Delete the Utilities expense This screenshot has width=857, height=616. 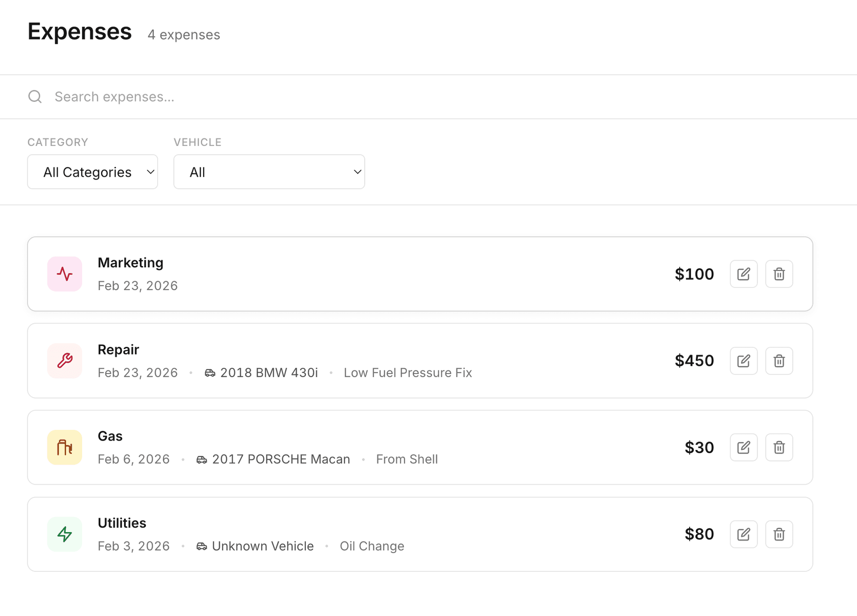[x=779, y=534]
